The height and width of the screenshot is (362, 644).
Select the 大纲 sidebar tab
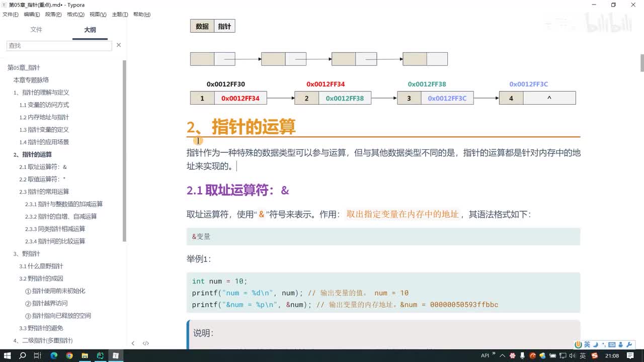90,30
